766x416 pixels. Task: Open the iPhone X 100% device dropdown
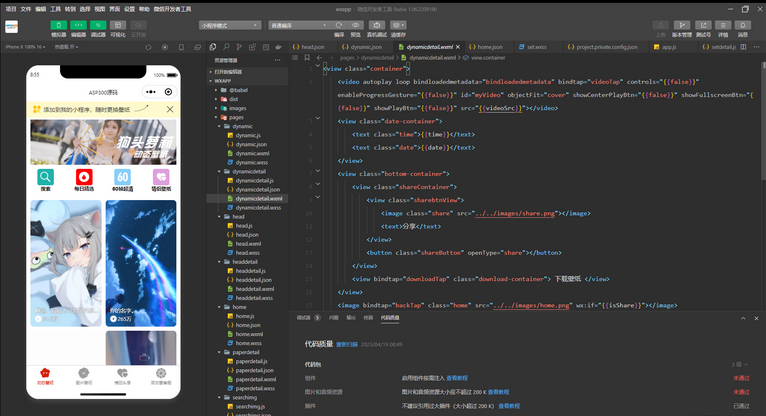25,47
